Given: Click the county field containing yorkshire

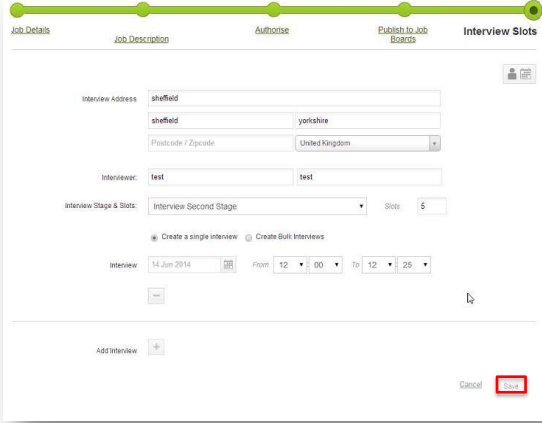Looking at the screenshot, I should [368, 121].
